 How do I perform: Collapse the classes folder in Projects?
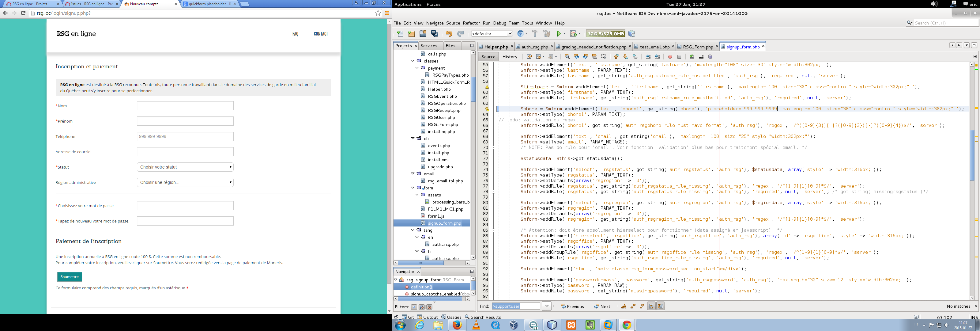pos(413,61)
